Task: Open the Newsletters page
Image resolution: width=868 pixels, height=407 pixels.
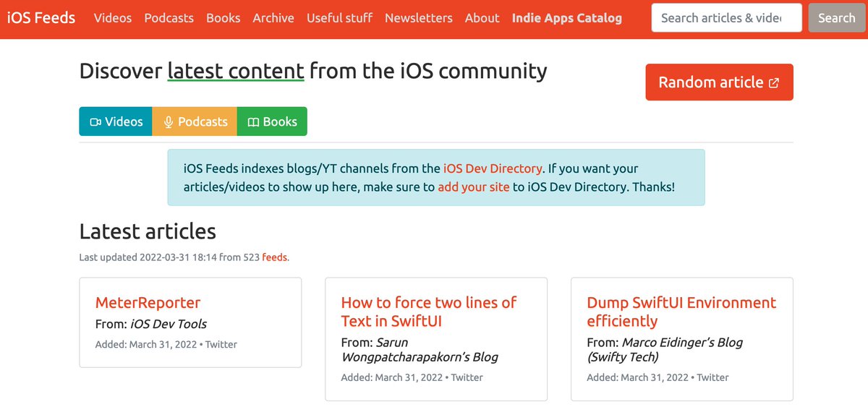Action: (418, 17)
